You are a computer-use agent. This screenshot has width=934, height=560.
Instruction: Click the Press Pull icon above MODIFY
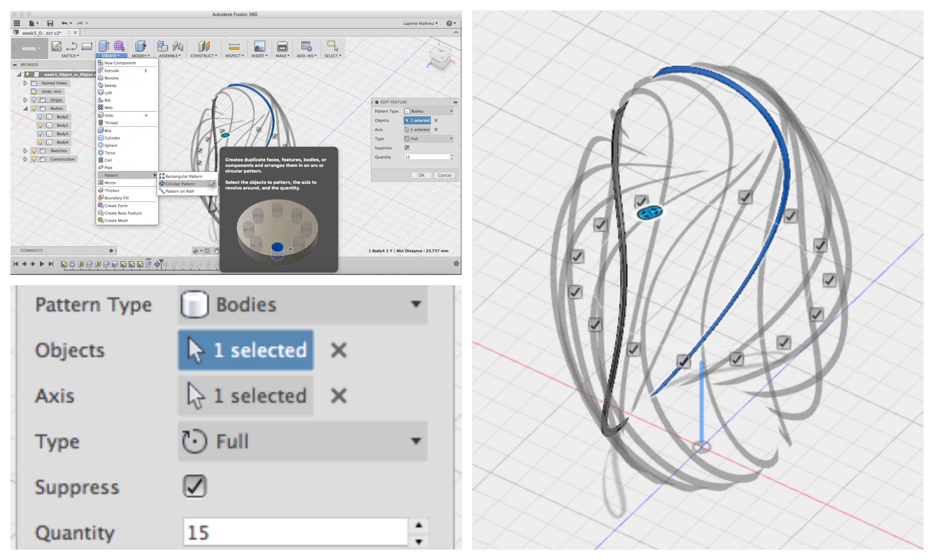[140, 46]
